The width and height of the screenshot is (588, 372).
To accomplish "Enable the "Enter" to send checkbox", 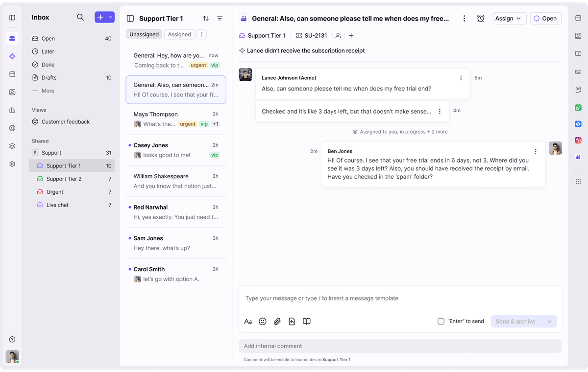I will (441, 322).
